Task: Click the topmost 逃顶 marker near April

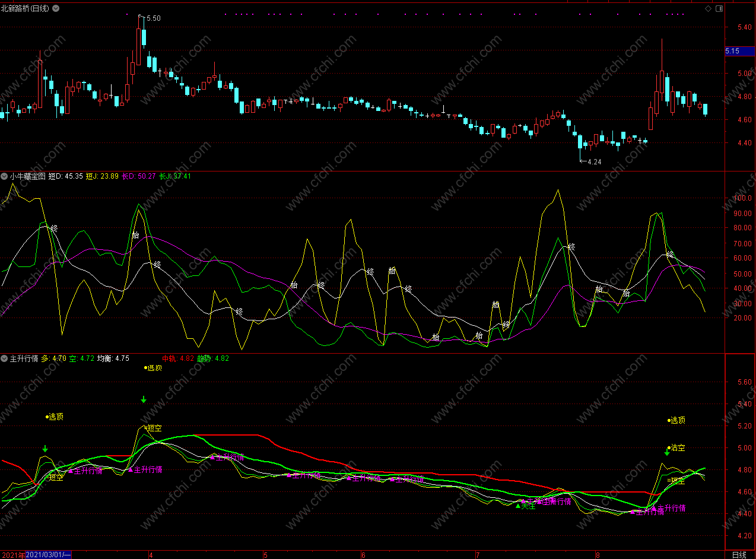Action: [153, 368]
